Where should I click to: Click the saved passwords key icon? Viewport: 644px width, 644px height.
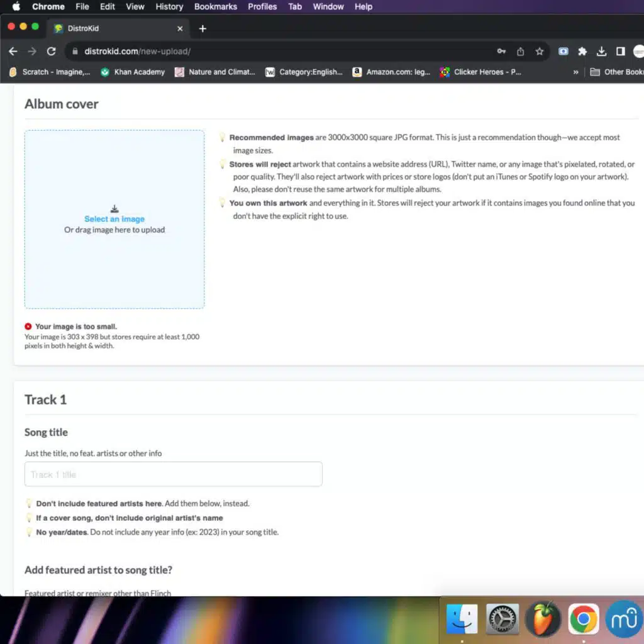coord(501,52)
